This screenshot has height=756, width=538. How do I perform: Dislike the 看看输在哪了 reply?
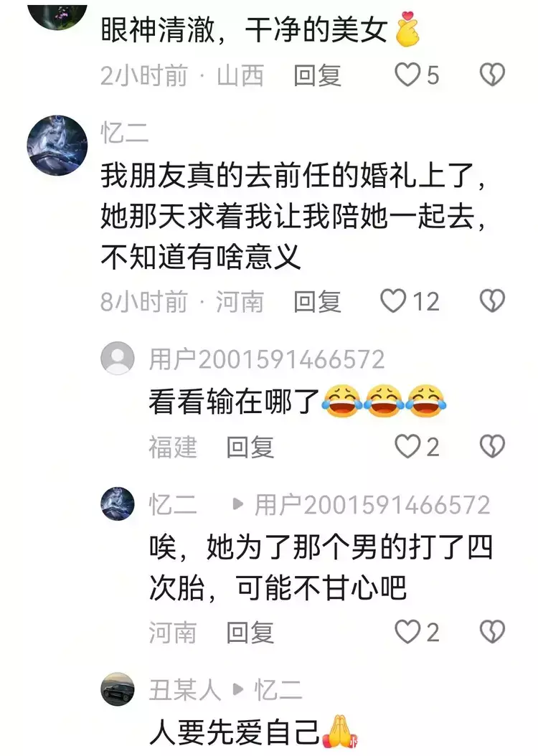pyautogui.click(x=492, y=446)
